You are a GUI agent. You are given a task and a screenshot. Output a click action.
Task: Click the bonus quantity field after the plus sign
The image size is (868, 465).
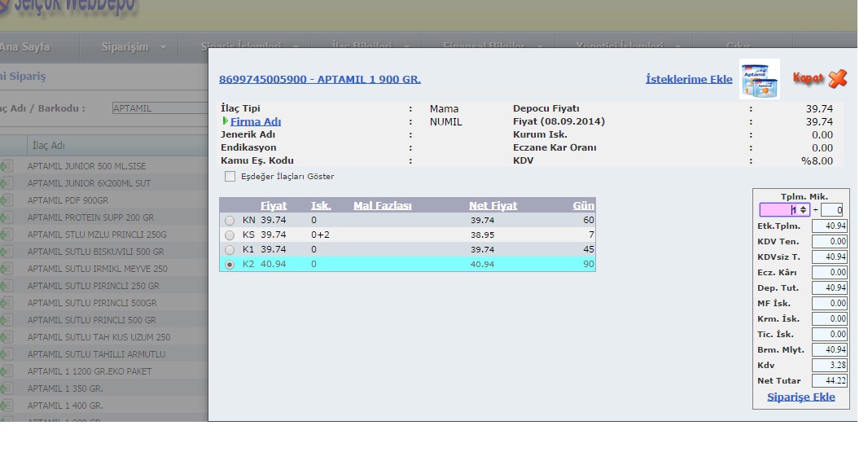[831, 210]
